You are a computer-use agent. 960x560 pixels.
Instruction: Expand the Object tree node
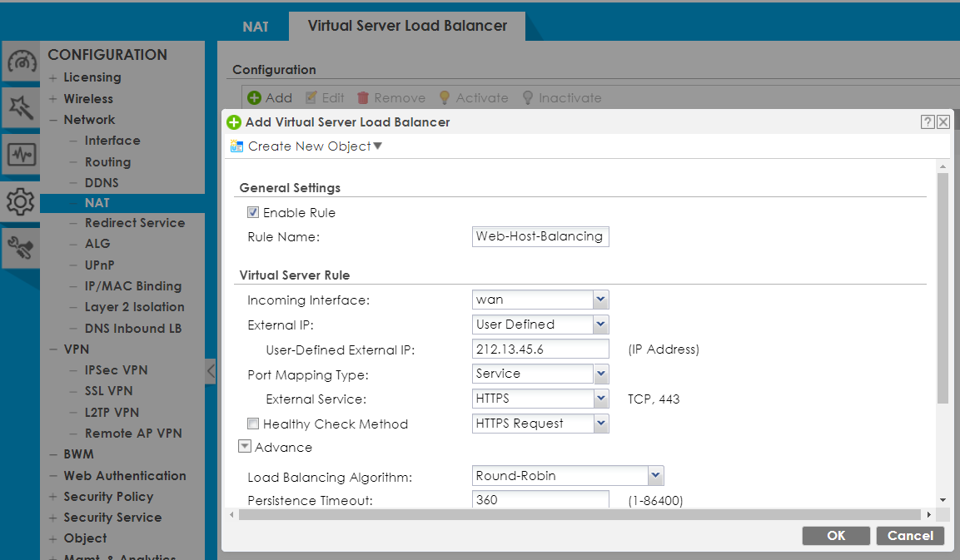[x=52, y=538]
